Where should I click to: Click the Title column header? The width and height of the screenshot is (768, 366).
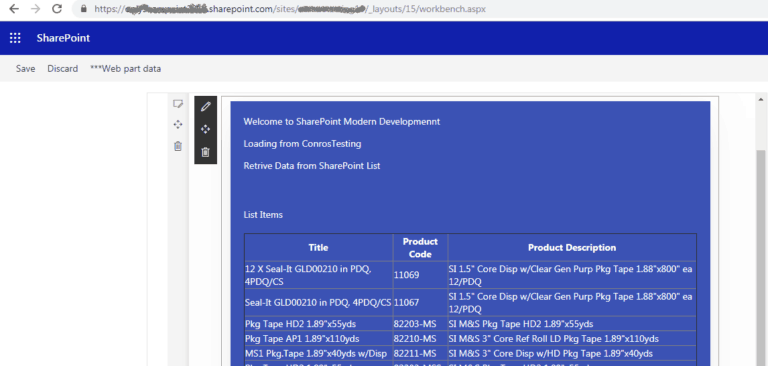(x=318, y=247)
